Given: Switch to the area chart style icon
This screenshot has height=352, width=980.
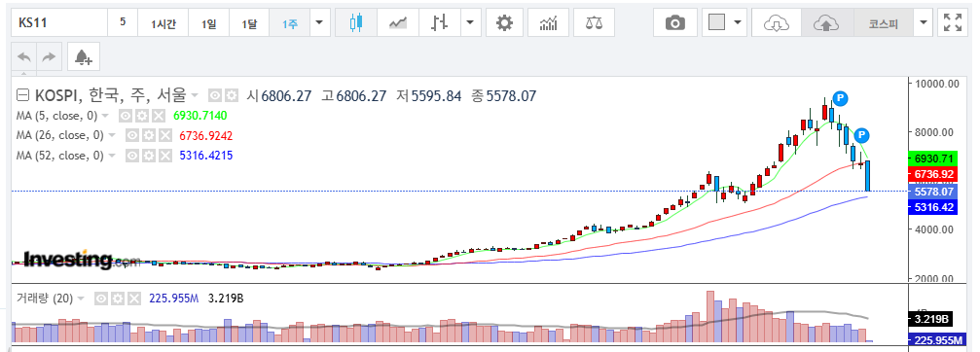Looking at the screenshot, I should tap(398, 23).
